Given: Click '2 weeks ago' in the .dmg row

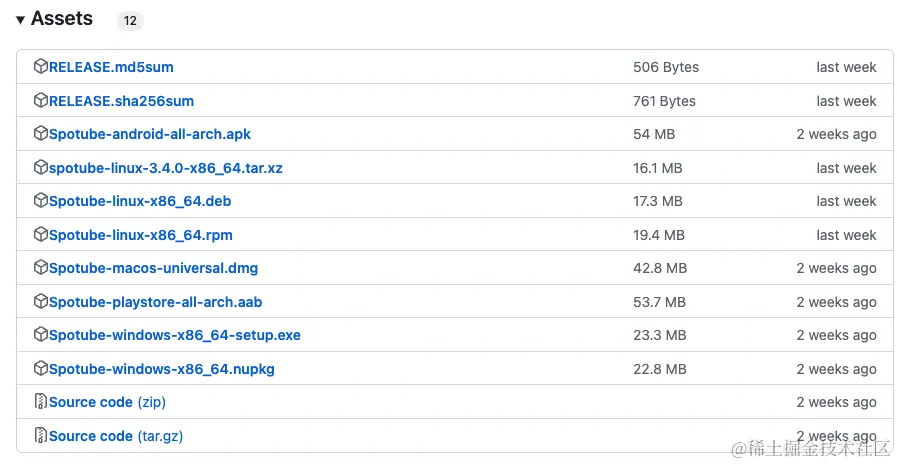Looking at the screenshot, I should coord(836,268).
